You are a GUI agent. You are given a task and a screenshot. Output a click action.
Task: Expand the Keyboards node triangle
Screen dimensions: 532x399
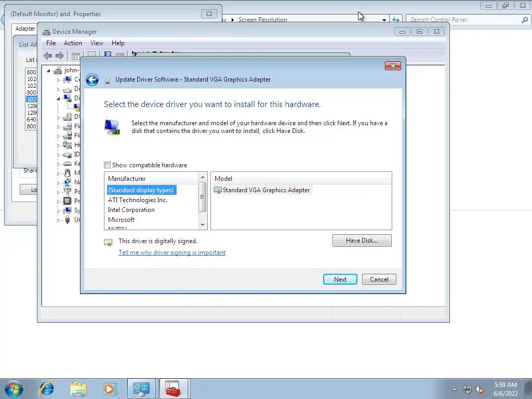tap(58, 164)
